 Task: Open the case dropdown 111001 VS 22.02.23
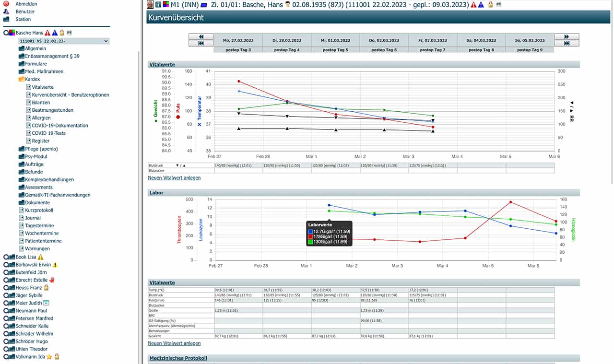point(64,41)
